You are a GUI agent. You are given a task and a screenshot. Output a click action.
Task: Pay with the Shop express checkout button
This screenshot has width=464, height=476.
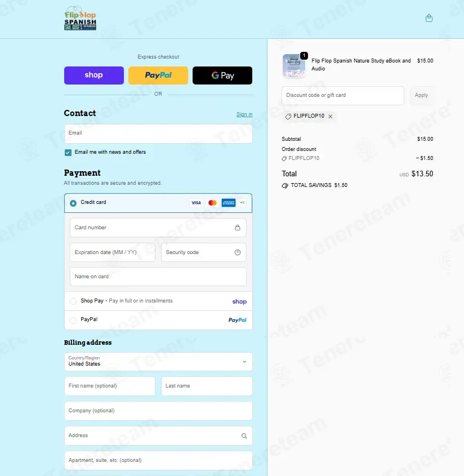point(94,75)
